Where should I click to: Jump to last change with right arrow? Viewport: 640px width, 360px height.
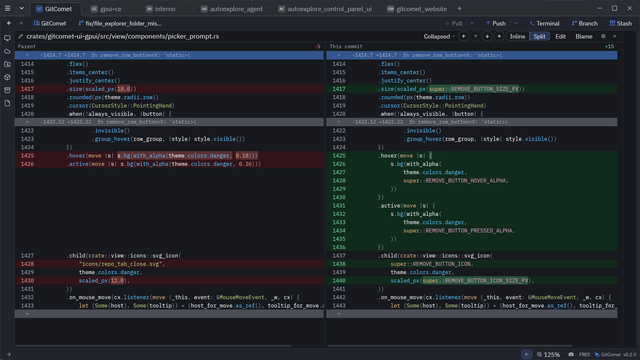(x=499, y=36)
